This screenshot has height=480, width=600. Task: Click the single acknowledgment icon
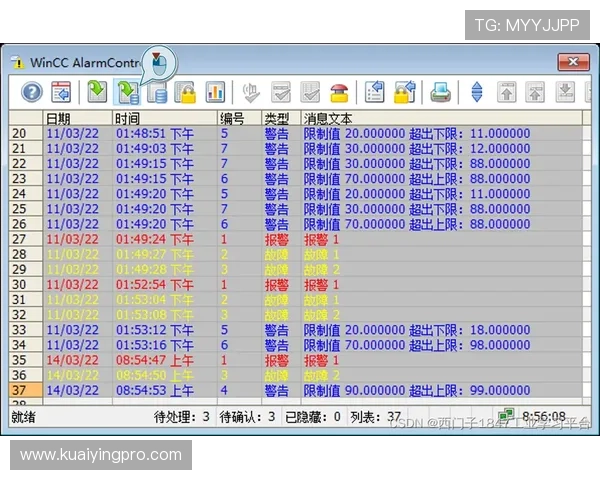[280, 92]
